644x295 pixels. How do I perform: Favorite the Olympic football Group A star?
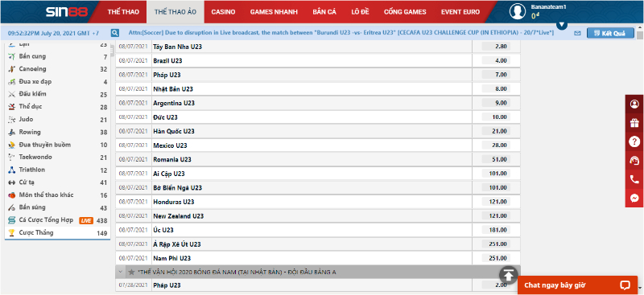pyautogui.click(x=131, y=272)
